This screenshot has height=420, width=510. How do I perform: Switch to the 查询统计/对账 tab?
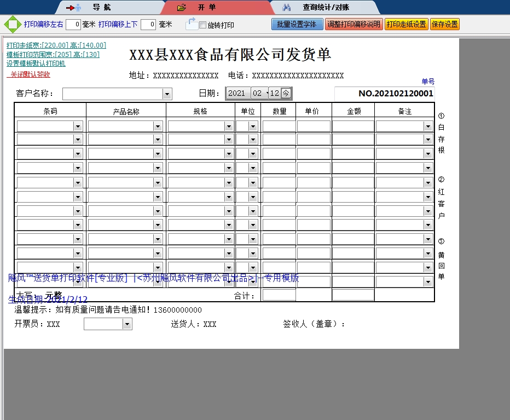(x=326, y=8)
